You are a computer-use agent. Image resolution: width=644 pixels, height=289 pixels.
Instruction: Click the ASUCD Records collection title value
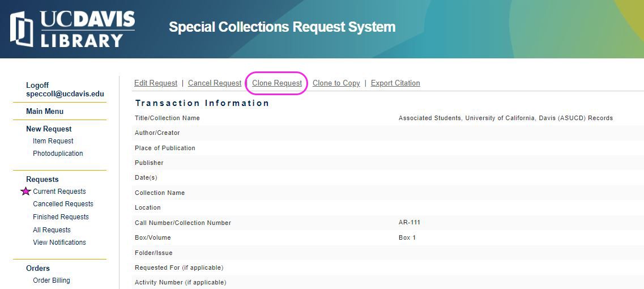pos(505,118)
